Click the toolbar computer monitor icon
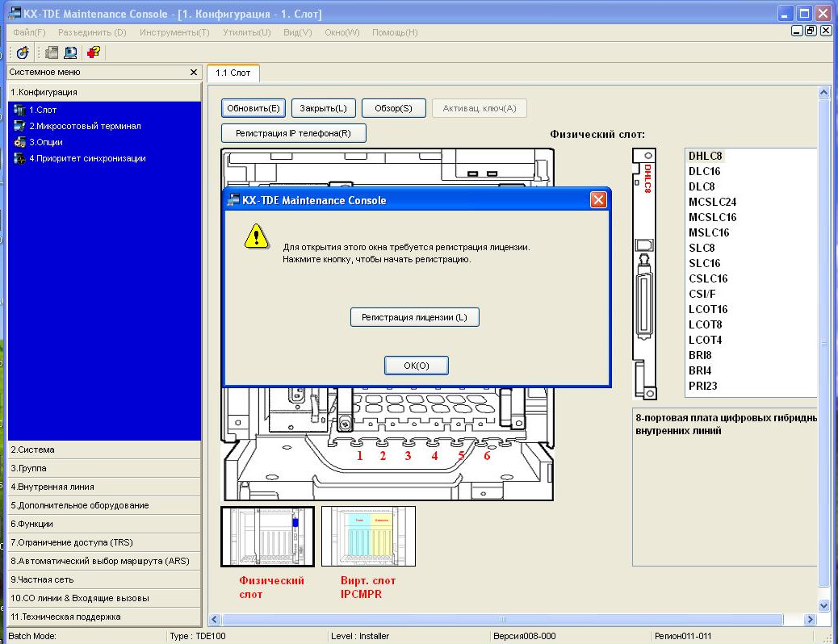 pos(70,52)
